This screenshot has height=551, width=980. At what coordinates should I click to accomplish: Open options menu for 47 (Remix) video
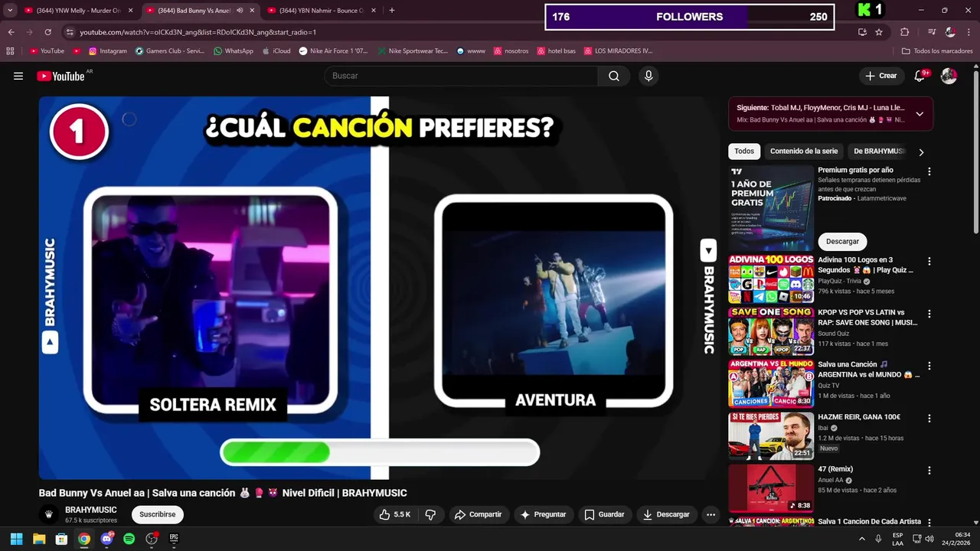click(929, 471)
